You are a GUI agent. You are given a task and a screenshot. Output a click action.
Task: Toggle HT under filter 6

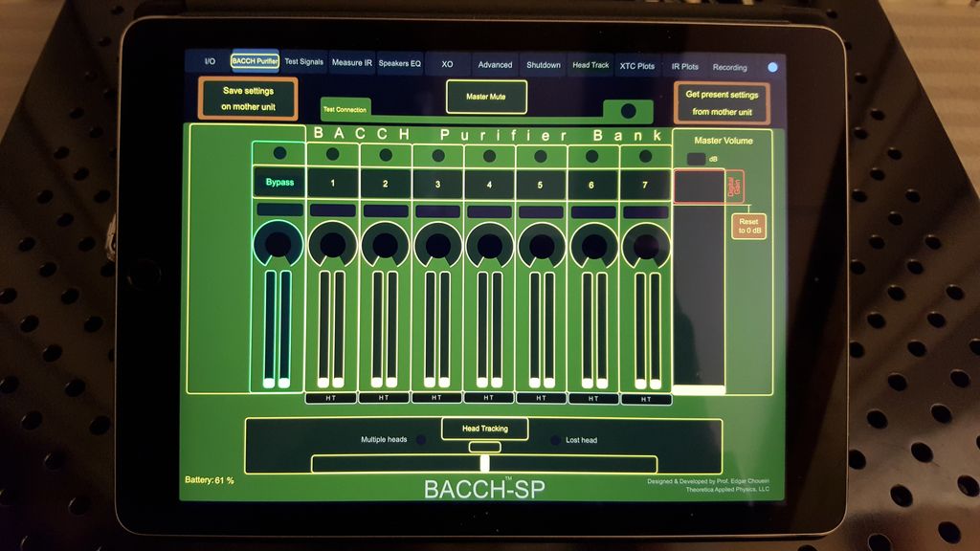coord(593,399)
